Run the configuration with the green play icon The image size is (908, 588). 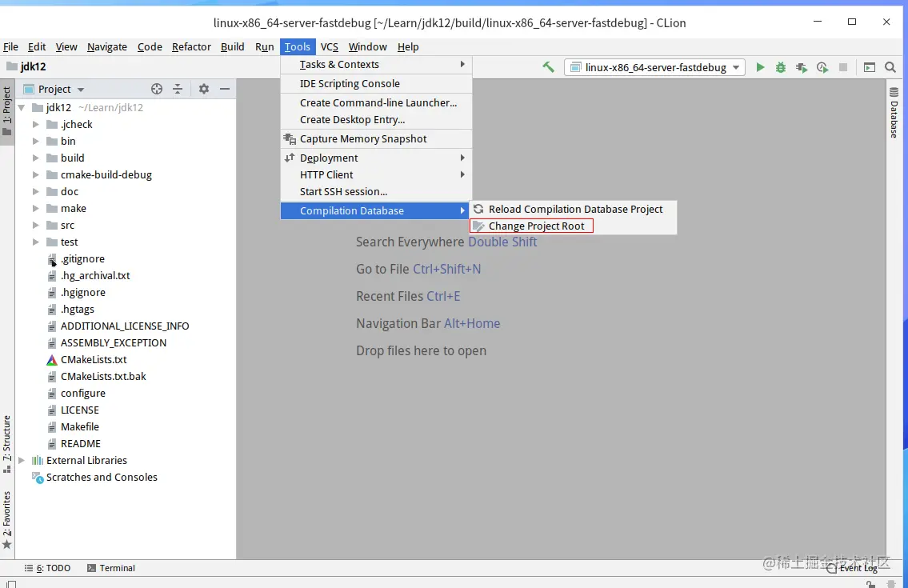(x=760, y=67)
